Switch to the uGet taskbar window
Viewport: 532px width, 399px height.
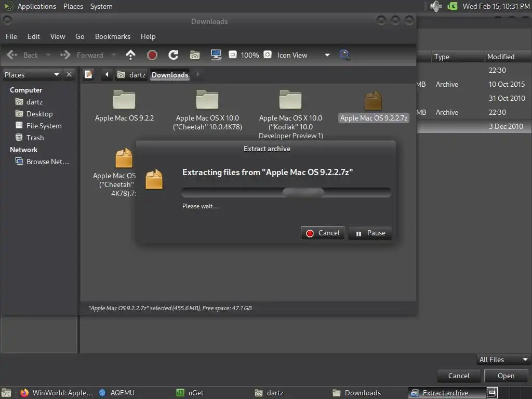(x=190, y=393)
